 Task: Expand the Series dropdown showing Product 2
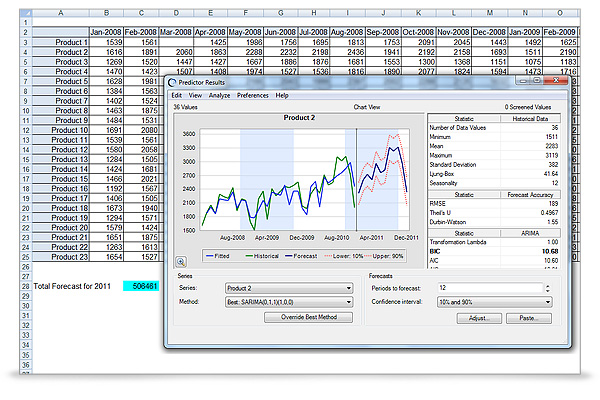[347, 287]
